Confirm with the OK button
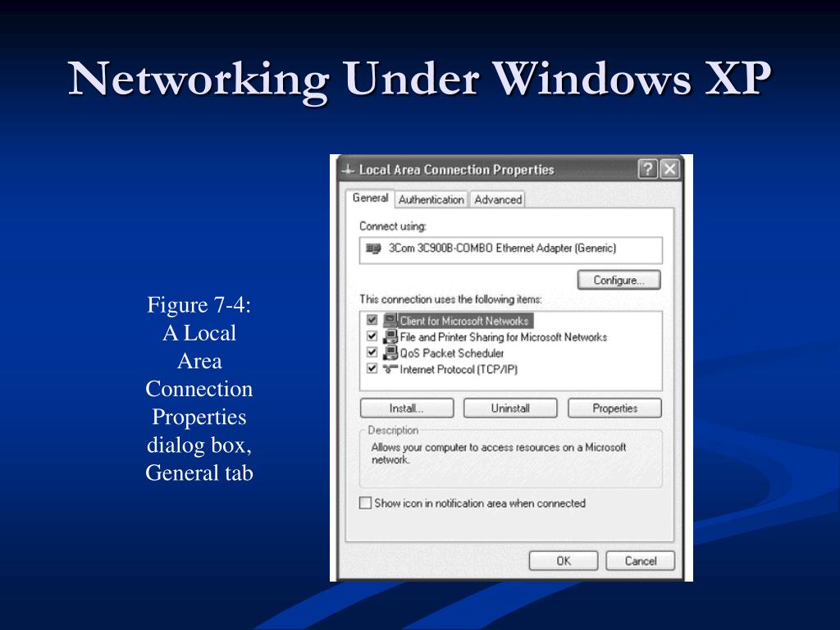Image resolution: width=840 pixels, height=630 pixels. 563,561
